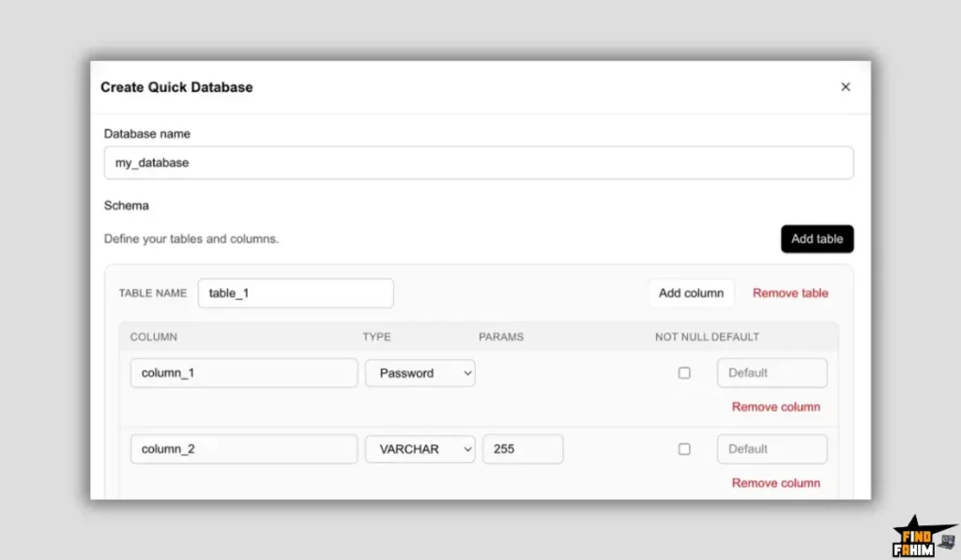Click the PARAMS field containing 255
Screen dimensions: 961x560
point(523,448)
